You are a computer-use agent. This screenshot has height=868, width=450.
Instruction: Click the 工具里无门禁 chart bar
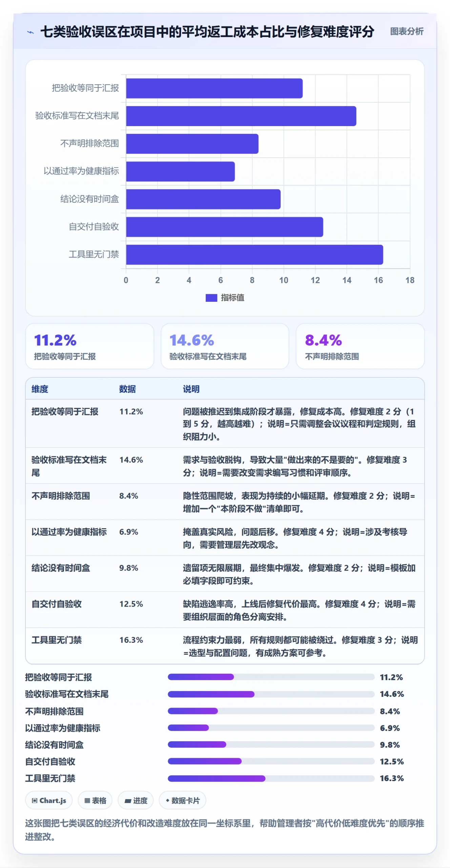254,255
